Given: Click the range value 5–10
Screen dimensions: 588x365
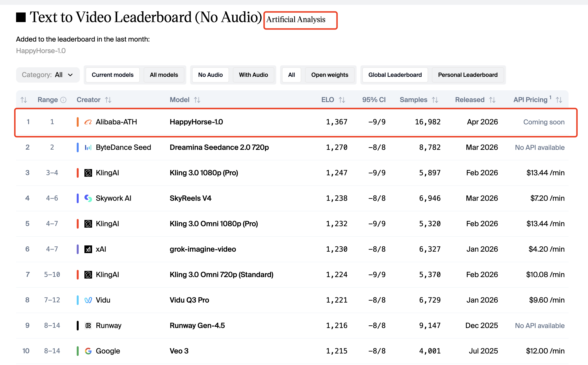Looking at the screenshot, I should (52, 275).
